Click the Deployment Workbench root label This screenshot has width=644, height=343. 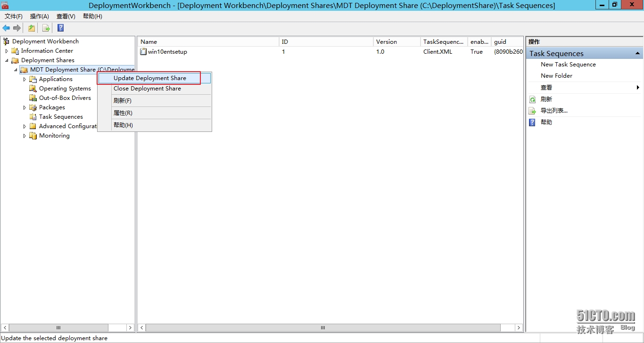click(x=45, y=41)
